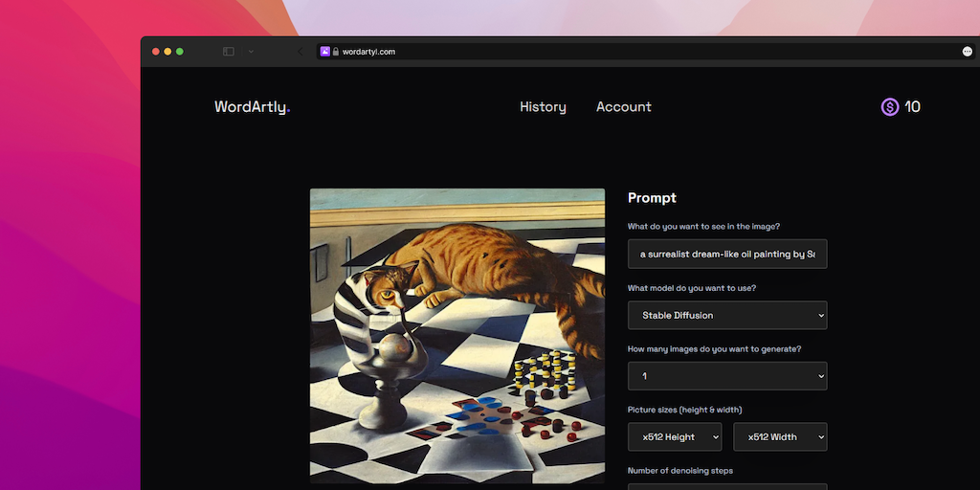Viewport: 980px width, 490px height.
Task: Click the green fullscreen window button
Action: (179, 52)
